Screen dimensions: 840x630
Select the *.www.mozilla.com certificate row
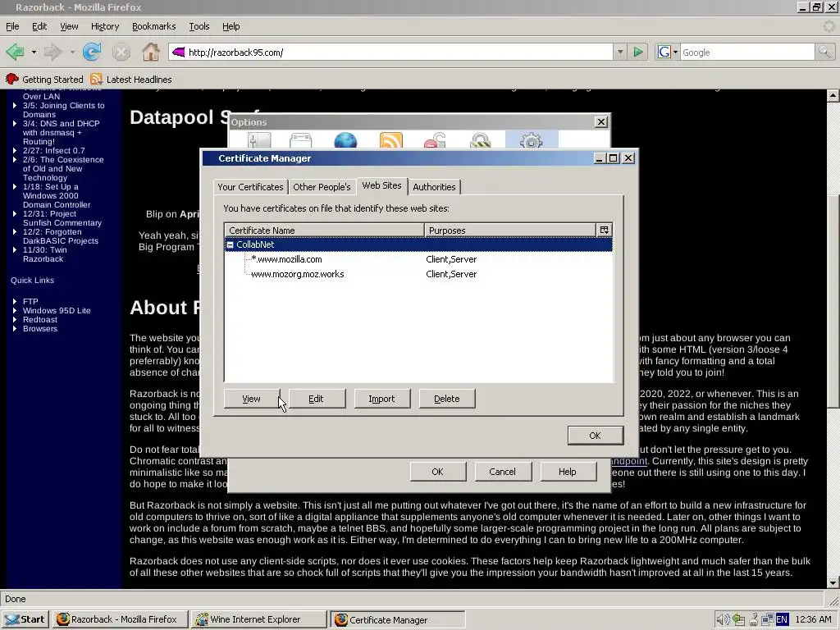[x=418, y=259]
